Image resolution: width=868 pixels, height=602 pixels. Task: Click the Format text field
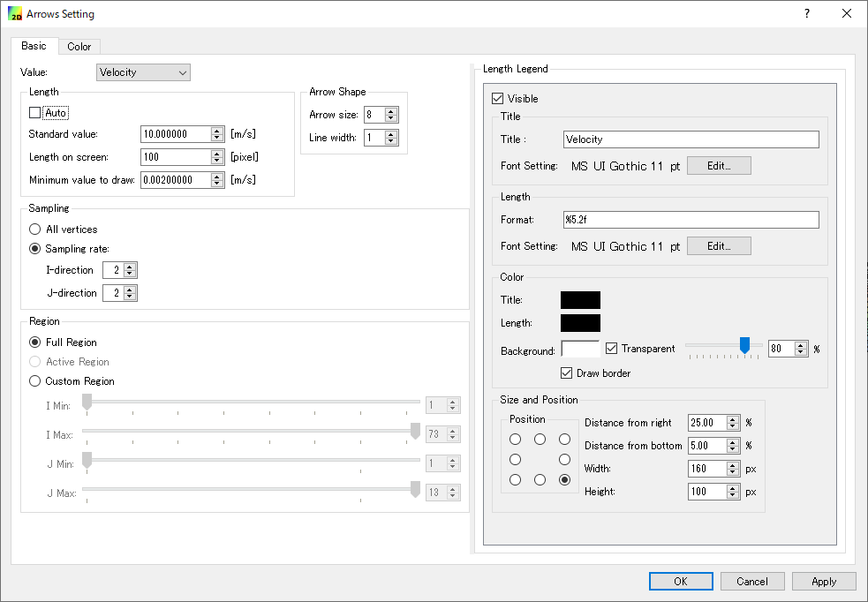[x=691, y=220]
